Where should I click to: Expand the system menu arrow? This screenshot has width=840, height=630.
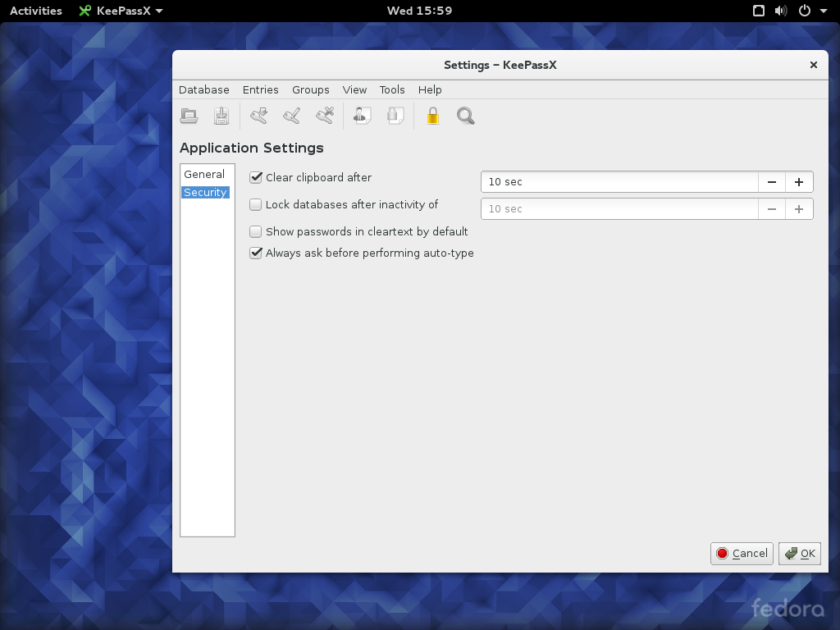point(824,11)
